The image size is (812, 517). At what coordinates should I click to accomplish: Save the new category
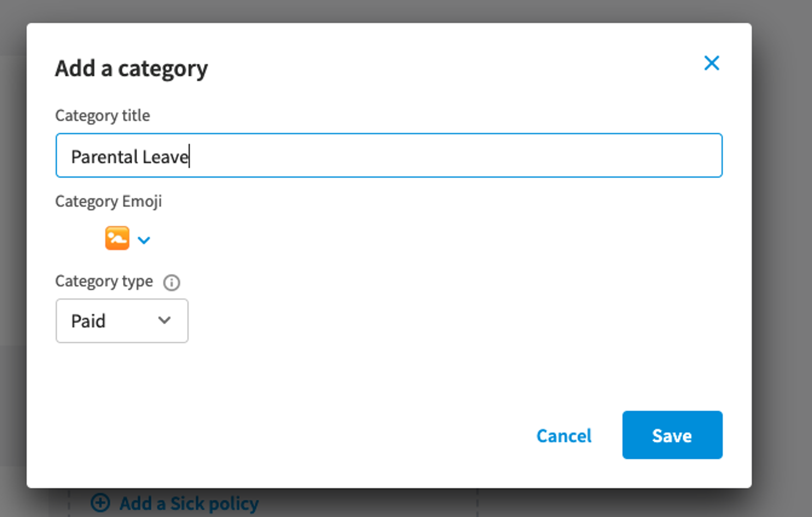[672, 435]
